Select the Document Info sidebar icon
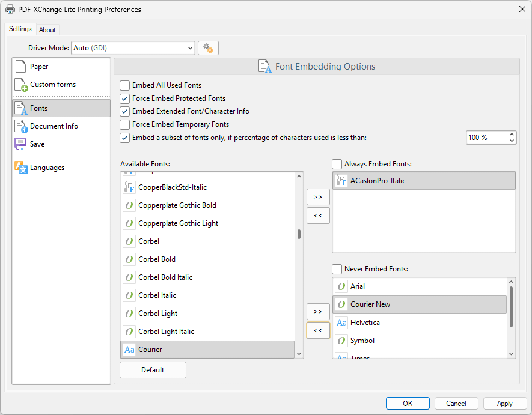 point(21,126)
